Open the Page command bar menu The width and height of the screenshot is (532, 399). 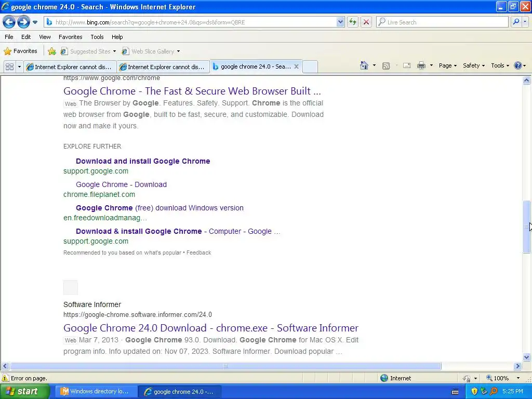(x=447, y=65)
